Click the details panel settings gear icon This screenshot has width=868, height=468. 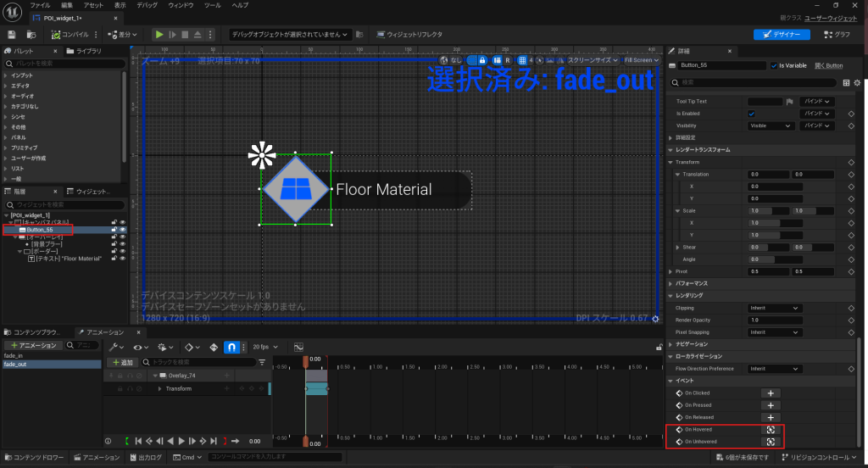857,82
